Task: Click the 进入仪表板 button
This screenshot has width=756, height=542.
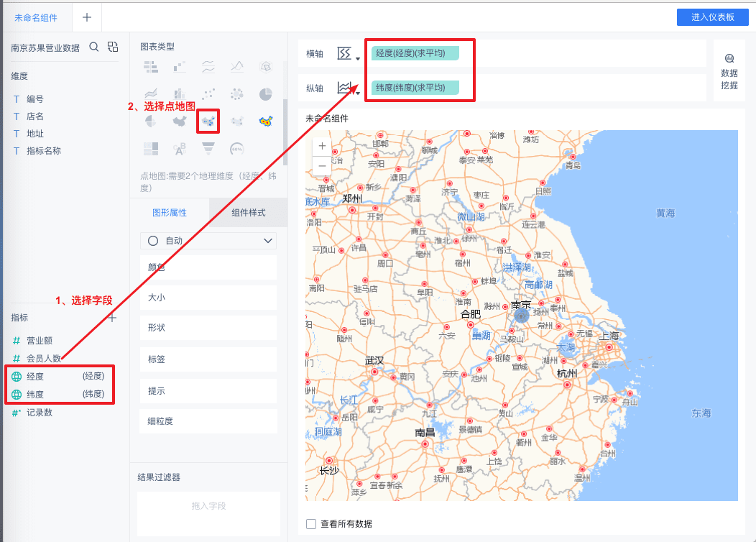Action: 713,17
